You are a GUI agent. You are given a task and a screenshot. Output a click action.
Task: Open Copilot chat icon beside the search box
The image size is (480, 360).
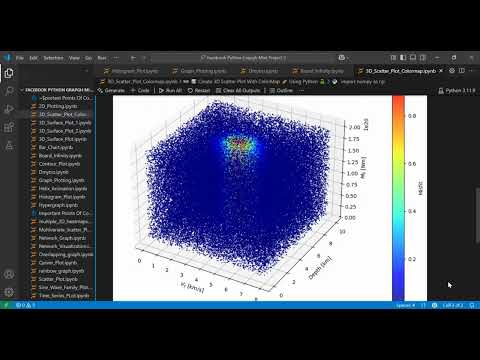(x=342, y=58)
